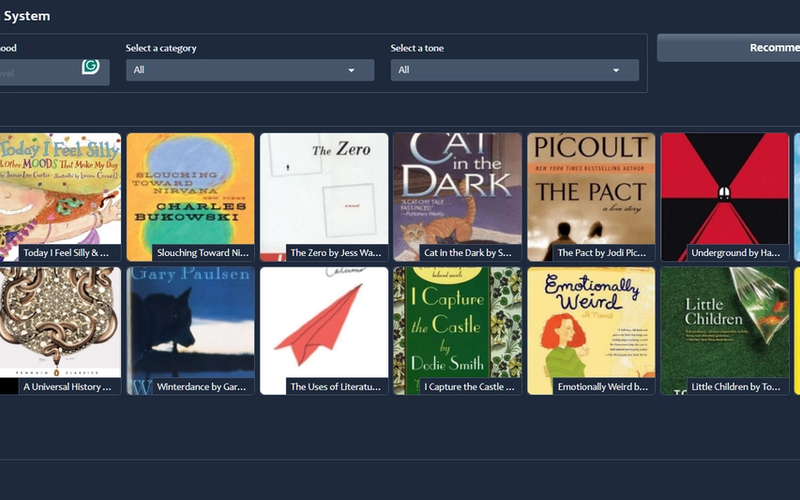Open The Zero by Jess Walter cover

tap(324, 197)
